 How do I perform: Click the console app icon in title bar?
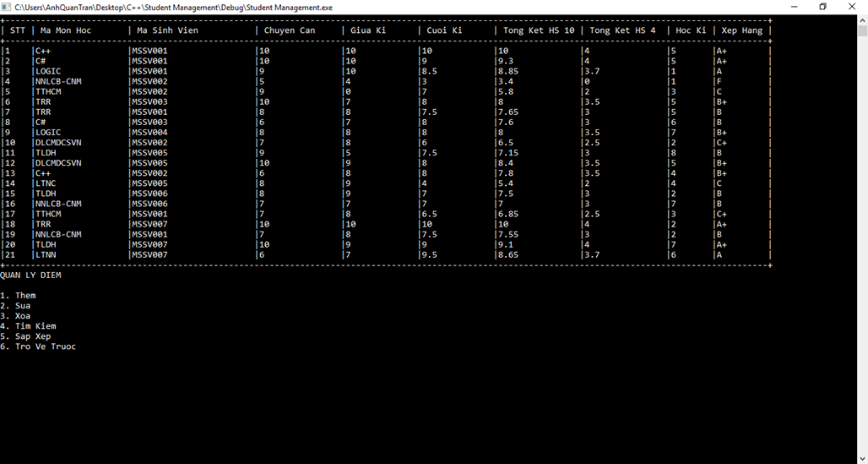click(x=7, y=7)
